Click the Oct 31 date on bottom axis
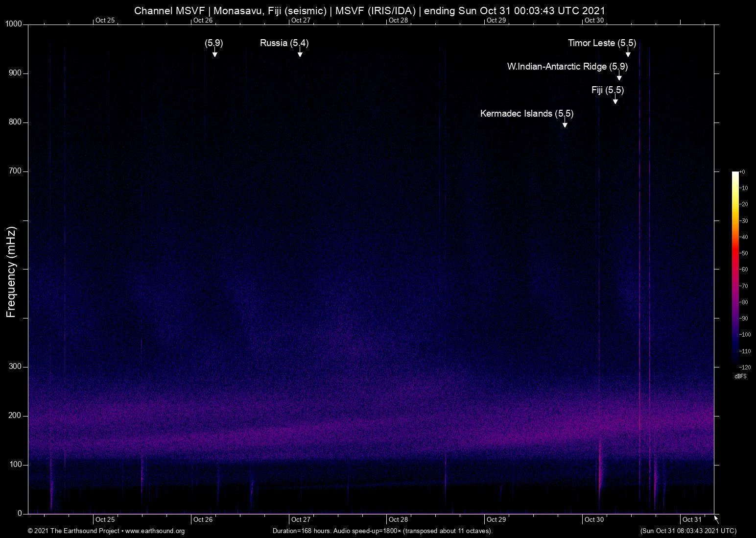756x538 pixels. point(692,520)
